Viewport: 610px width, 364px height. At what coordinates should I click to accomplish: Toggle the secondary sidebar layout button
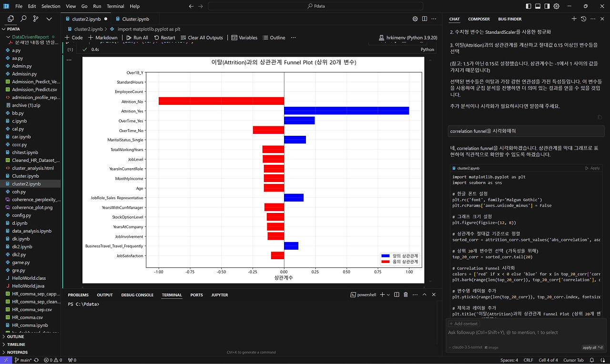[548, 6]
